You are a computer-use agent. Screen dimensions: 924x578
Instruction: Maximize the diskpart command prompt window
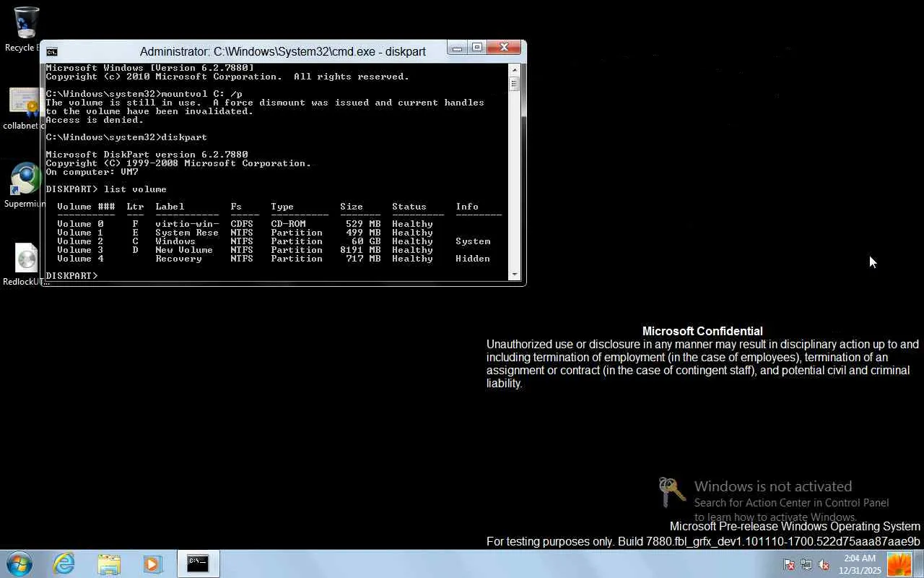(477, 48)
